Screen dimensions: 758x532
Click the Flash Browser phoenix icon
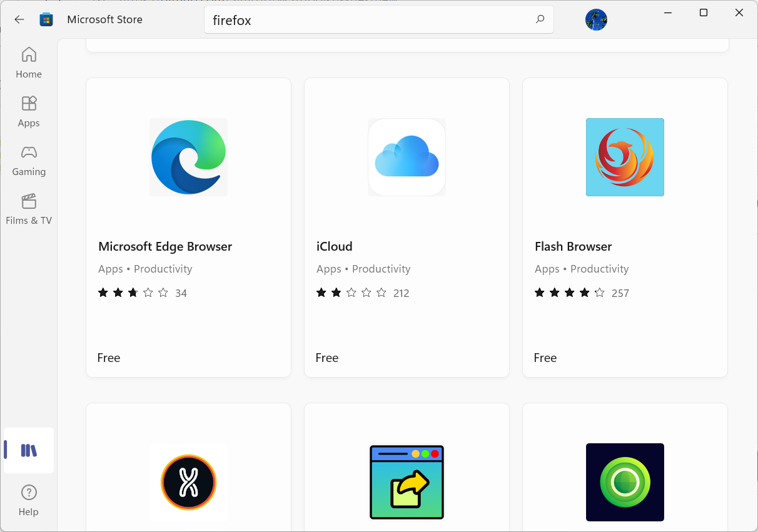point(625,157)
